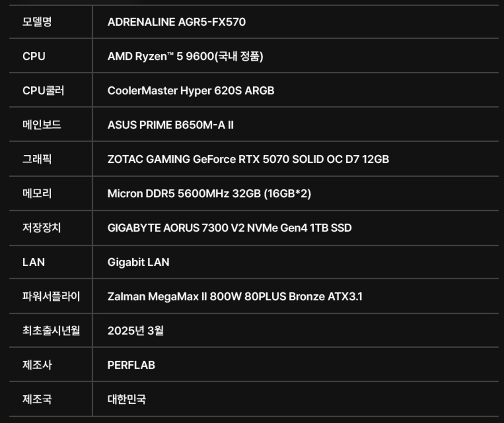This screenshot has height=423, width=504.
Task: Select ZOTAC GAMING GeForce RTX 5070 entry
Action: point(248,159)
